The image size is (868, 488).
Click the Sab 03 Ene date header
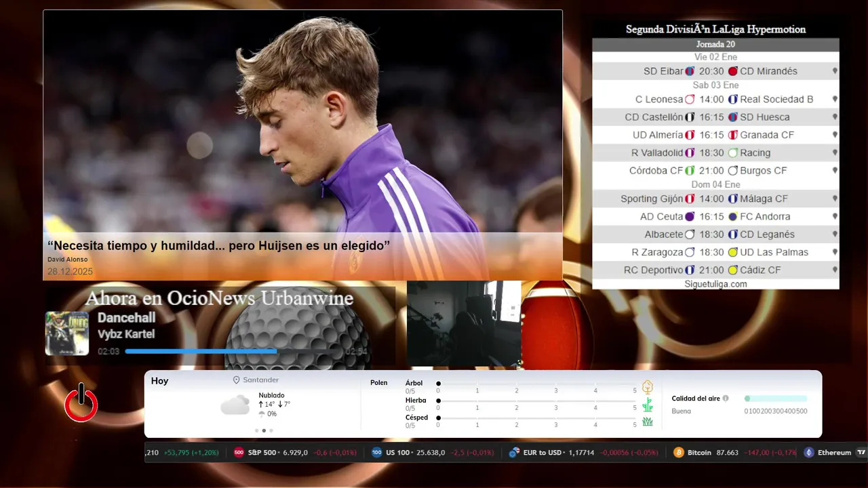coord(715,85)
